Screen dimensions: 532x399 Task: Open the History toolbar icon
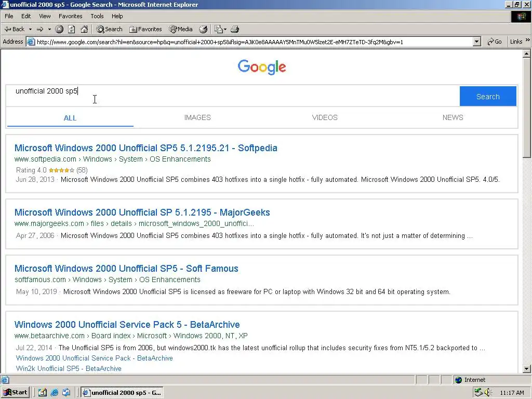203,29
